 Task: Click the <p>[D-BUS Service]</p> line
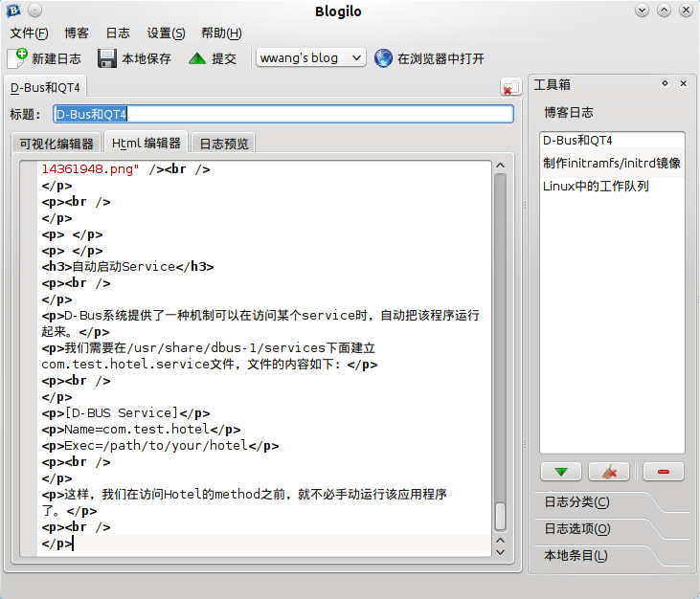coord(125,413)
